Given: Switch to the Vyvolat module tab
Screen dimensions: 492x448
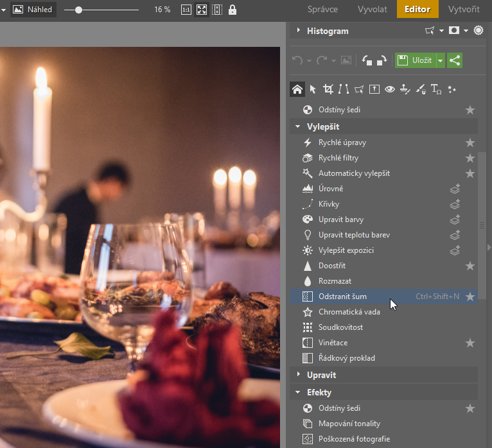Looking at the screenshot, I should click(373, 10).
